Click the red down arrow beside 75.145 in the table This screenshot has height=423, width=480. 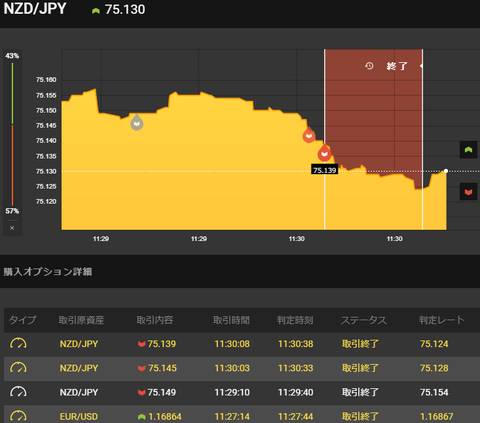142,368
